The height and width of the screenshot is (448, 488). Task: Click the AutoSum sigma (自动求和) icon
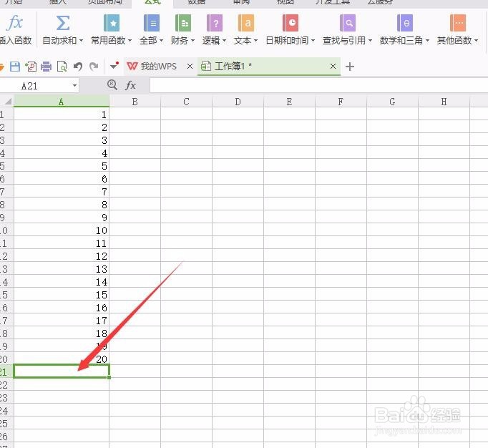(x=62, y=23)
